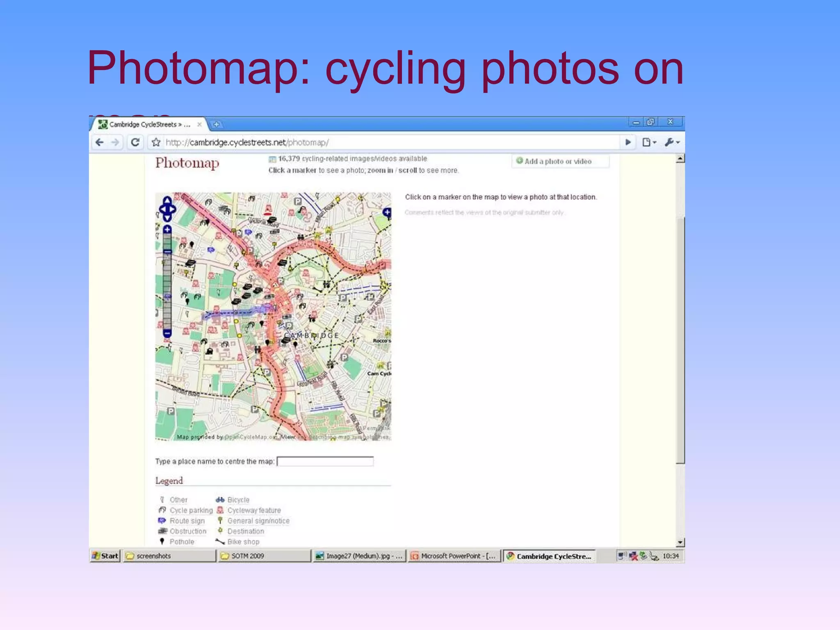Click the Other legend icon
Image resolution: width=840 pixels, height=630 pixels.
pos(162,500)
